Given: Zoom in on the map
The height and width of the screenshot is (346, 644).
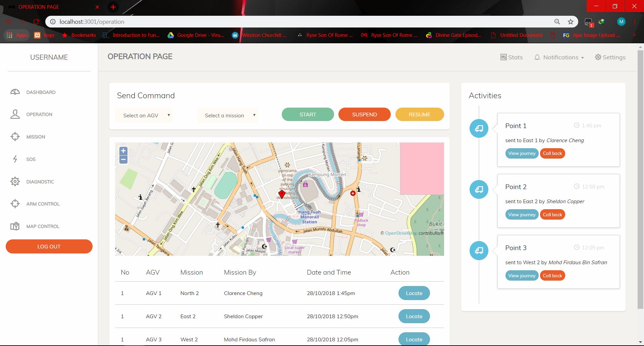Looking at the screenshot, I should (x=123, y=151).
